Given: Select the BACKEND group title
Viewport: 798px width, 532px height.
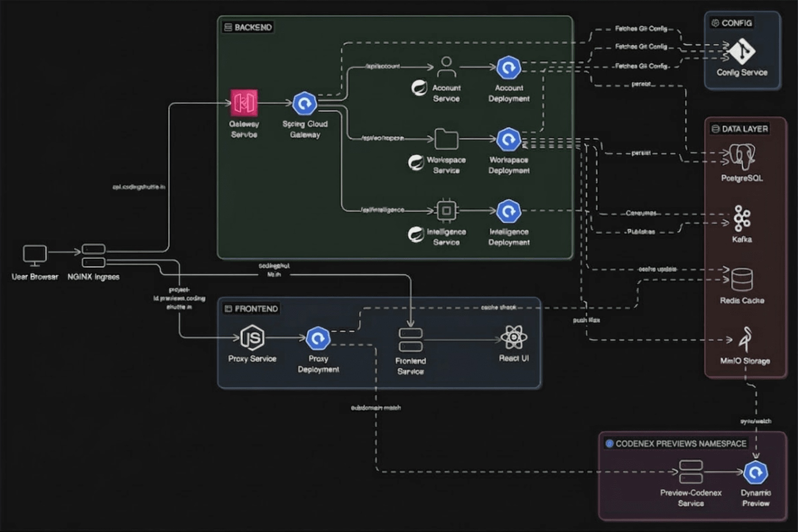Looking at the screenshot, I should point(253,27).
